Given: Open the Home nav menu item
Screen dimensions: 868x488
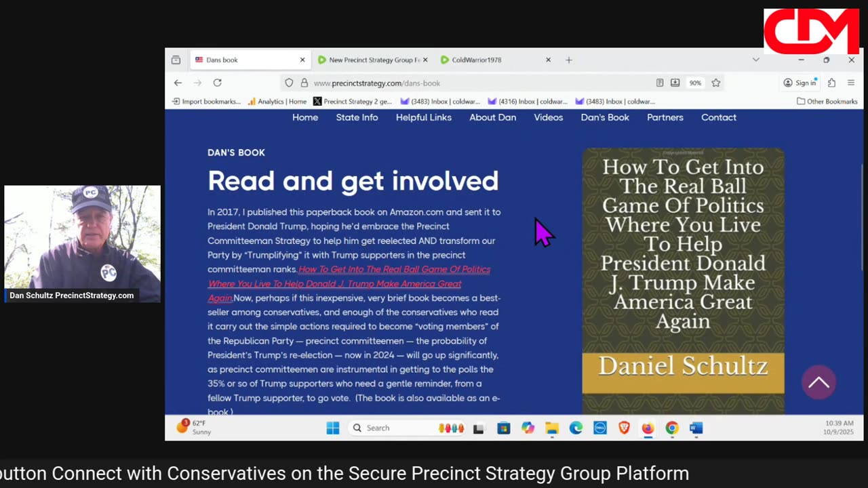Looking at the screenshot, I should (305, 117).
